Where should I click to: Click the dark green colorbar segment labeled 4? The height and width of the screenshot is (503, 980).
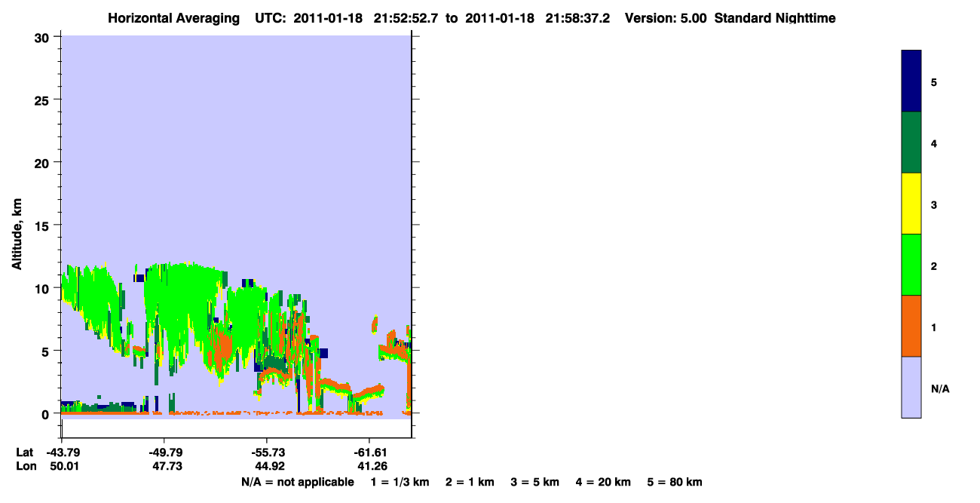[911, 143]
